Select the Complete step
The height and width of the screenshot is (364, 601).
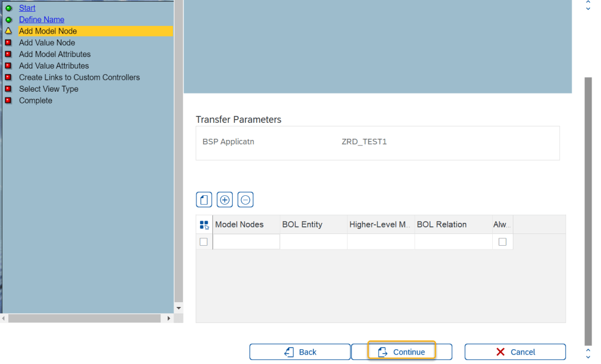[36, 101]
